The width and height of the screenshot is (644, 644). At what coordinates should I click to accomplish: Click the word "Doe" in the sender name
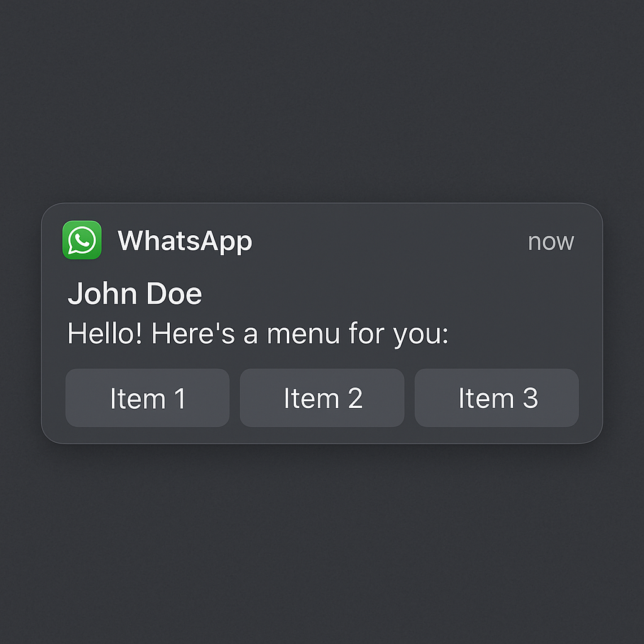tap(174, 293)
